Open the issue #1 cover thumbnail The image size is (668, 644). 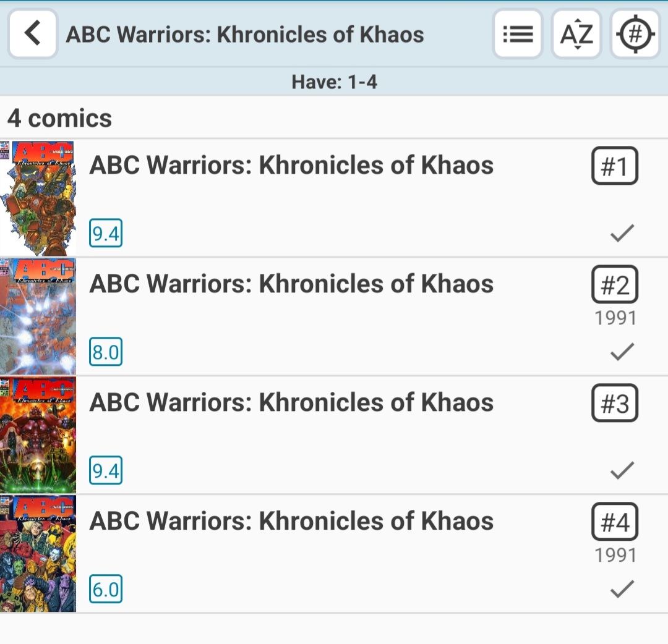pos(38,198)
